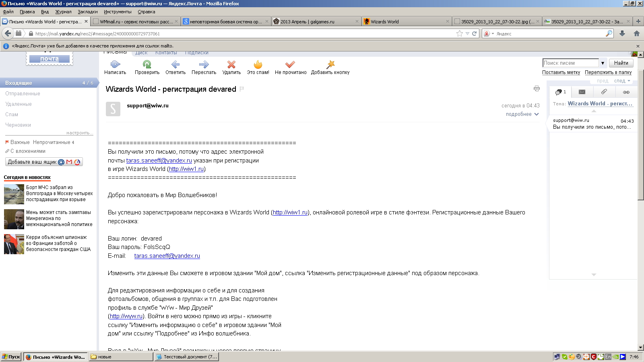Screen dimensions: 644x362
Task: Open новые folder in the taskbar
Action: pyautogui.click(x=121, y=357)
